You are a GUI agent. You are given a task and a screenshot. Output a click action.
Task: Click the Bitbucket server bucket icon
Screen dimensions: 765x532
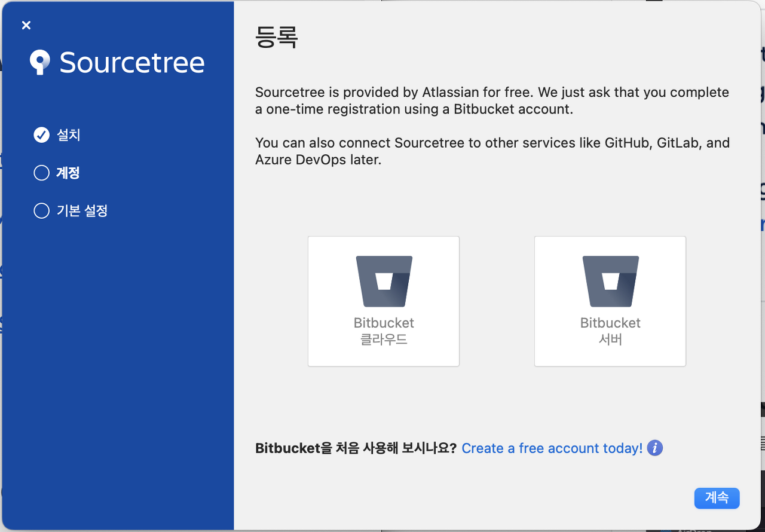tap(610, 281)
